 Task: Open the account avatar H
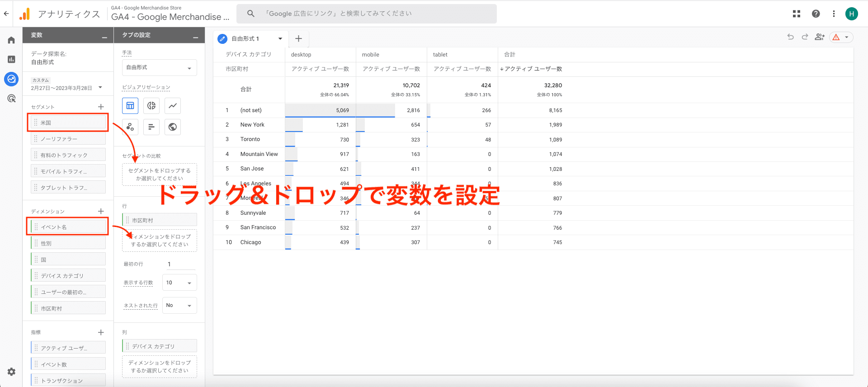[851, 14]
